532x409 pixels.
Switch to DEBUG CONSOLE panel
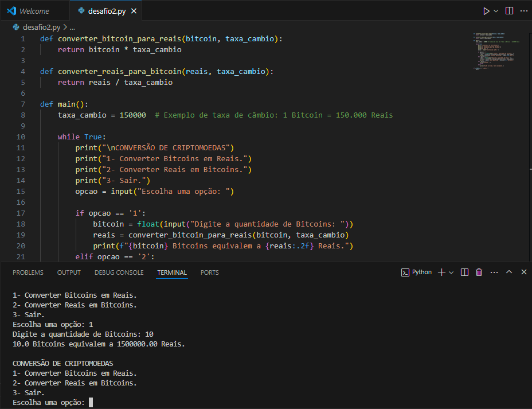[119, 272]
